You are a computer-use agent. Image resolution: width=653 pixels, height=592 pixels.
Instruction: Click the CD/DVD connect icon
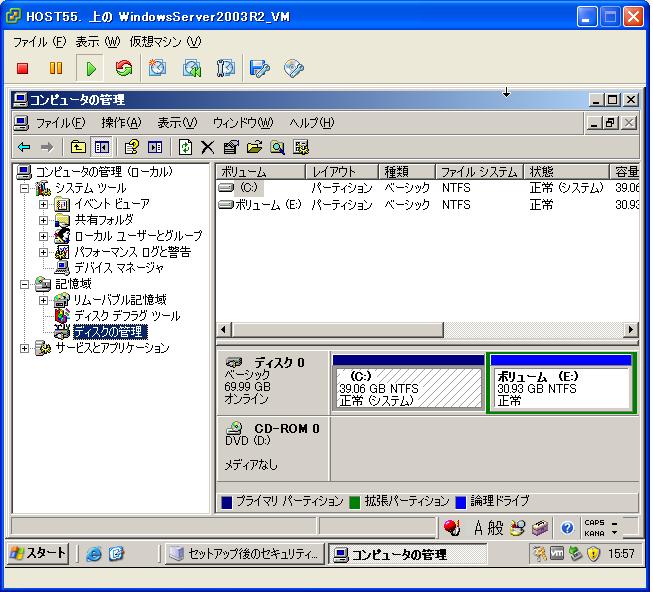pos(294,68)
